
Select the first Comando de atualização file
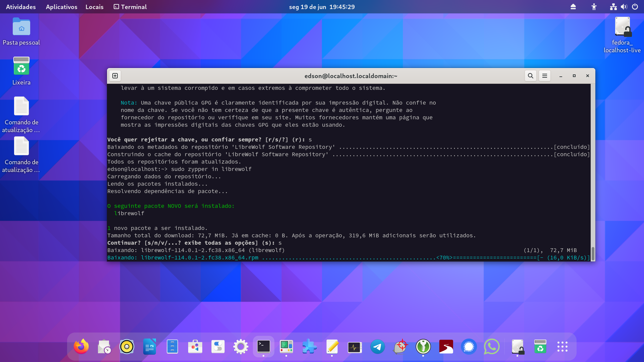pyautogui.click(x=21, y=115)
